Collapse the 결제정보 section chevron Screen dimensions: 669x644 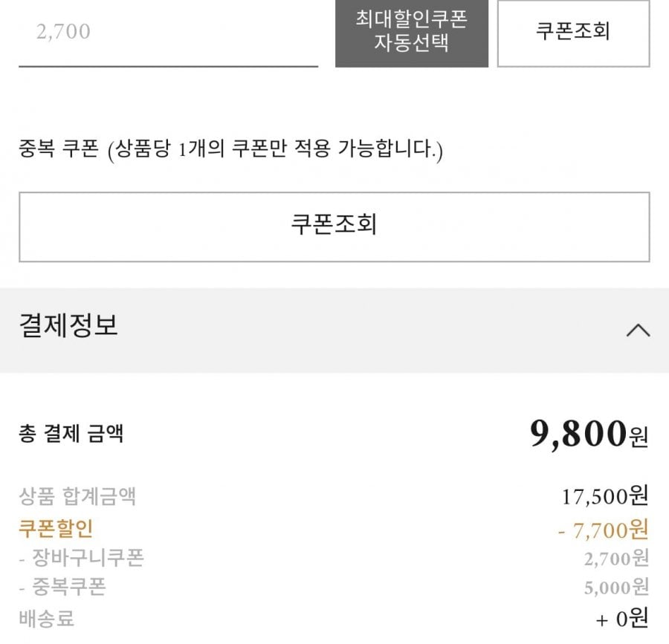[x=638, y=331]
